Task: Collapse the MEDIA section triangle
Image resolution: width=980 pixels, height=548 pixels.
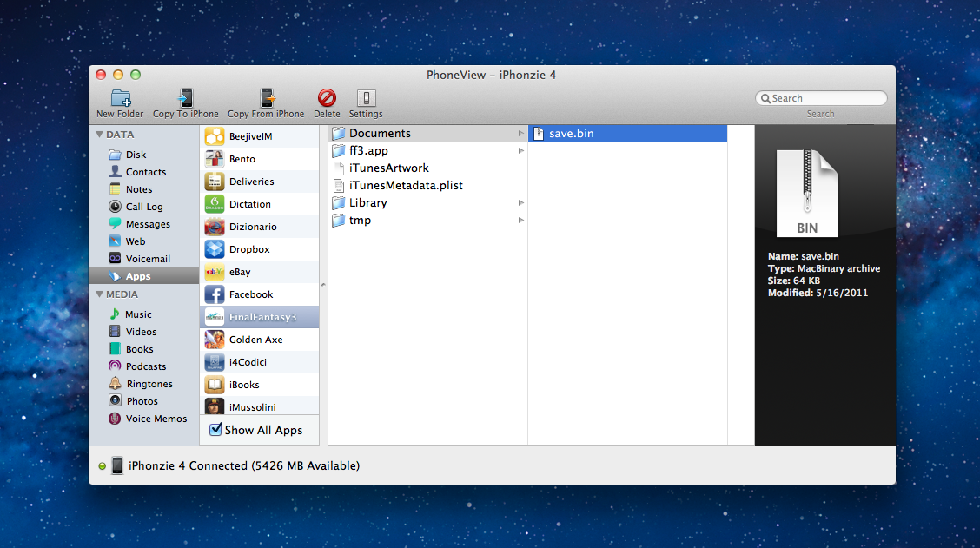Action: 99,294
